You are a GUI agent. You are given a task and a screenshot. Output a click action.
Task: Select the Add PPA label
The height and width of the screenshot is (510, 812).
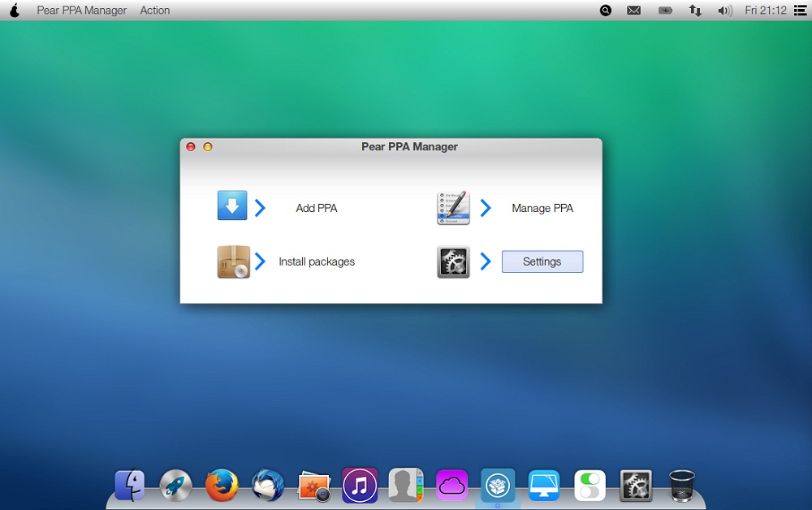click(x=317, y=208)
